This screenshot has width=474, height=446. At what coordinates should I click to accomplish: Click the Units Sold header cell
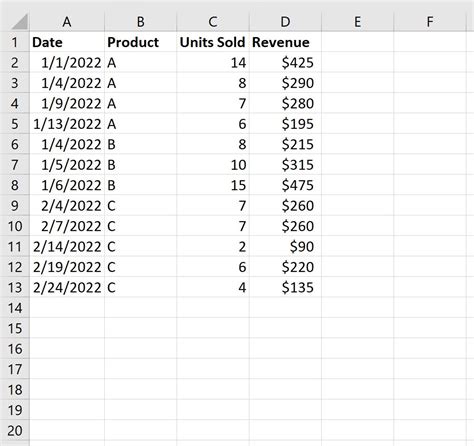pos(213,42)
